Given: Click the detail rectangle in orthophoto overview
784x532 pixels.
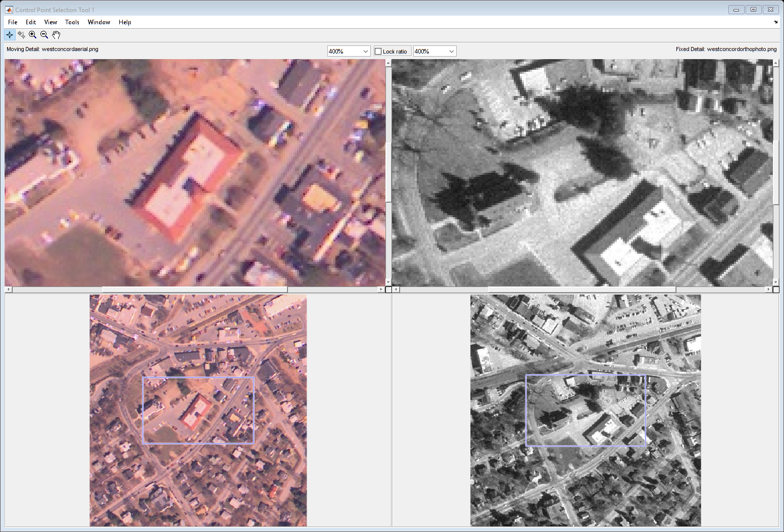Looking at the screenshot, I should pyautogui.click(x=585, y=410).
